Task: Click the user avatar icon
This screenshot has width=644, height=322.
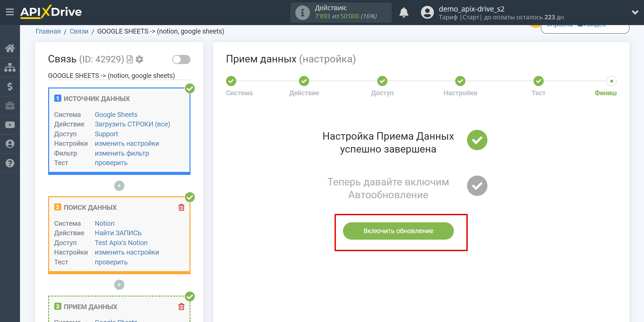Action: coord(427,13)
